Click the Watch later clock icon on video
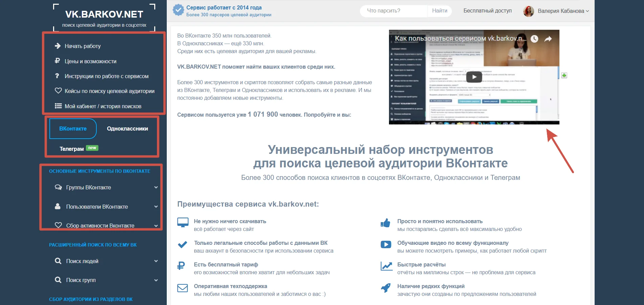This screenshot has height=305, width=644. coord(534,39)
